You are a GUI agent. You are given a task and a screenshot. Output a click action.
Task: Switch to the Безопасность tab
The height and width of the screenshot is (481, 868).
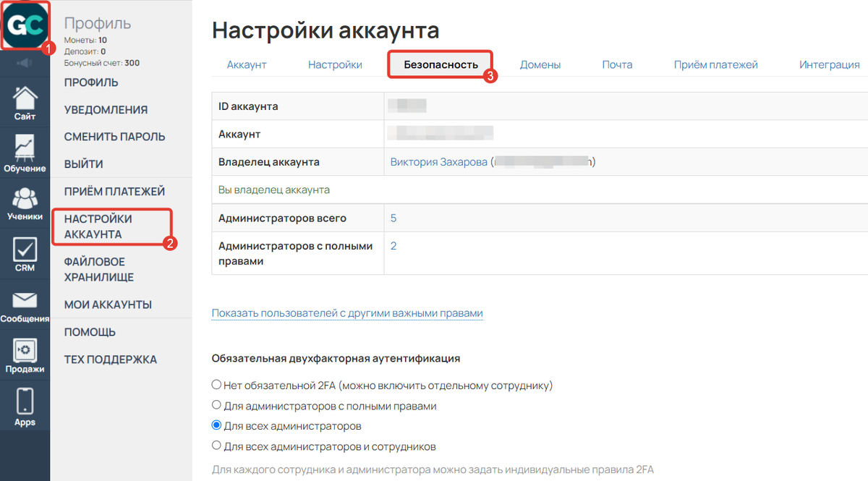tap(441, 65)
